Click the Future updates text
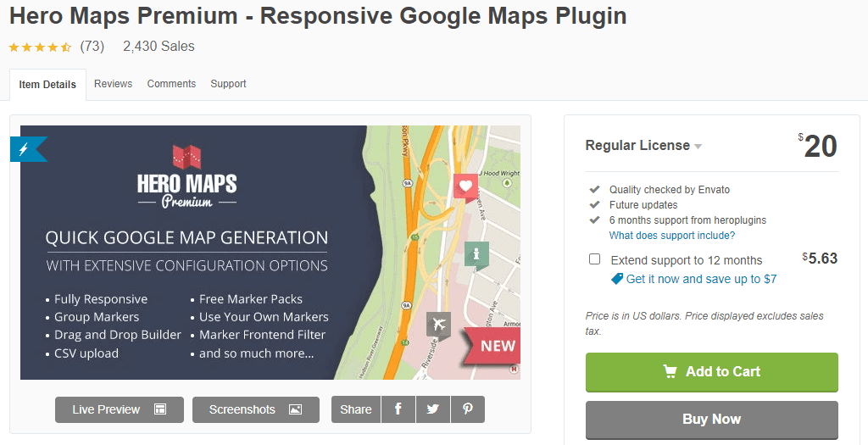The image size is (868, 445). pos(643,205)
